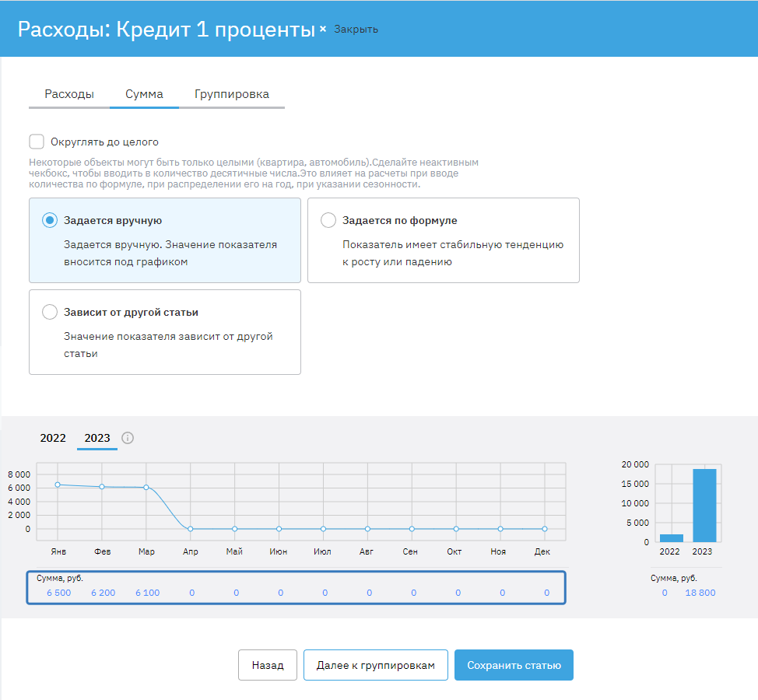Edit the February amount 6 200
Screen dimensions: 758x700
[104, 593]
